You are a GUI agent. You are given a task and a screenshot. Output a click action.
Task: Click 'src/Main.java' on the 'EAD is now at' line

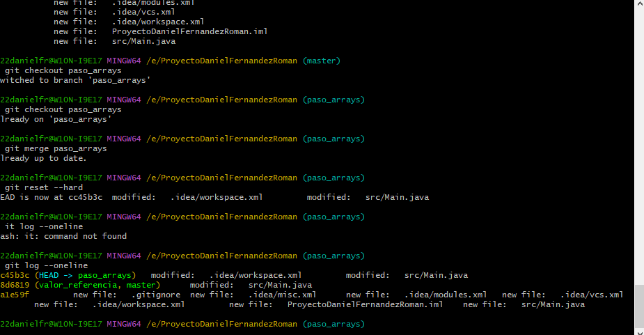397,197
